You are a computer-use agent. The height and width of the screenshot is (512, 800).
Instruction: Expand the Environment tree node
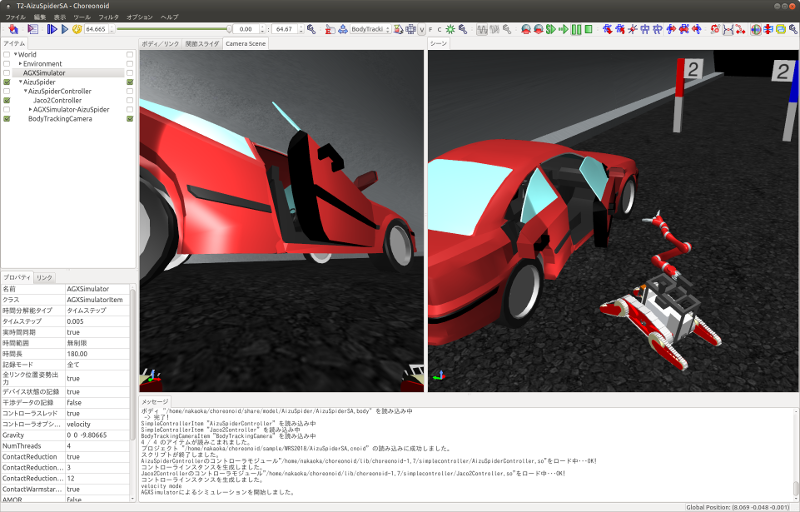point(18,64)
